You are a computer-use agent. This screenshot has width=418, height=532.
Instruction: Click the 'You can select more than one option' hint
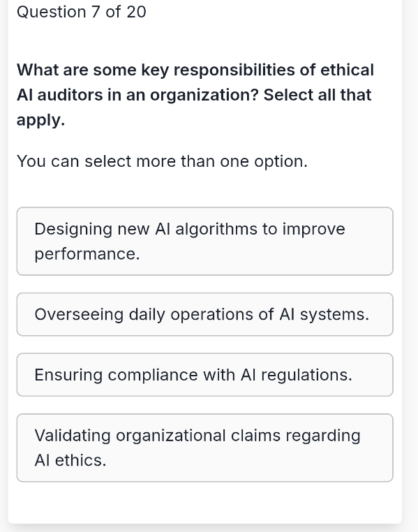point(162,161)
